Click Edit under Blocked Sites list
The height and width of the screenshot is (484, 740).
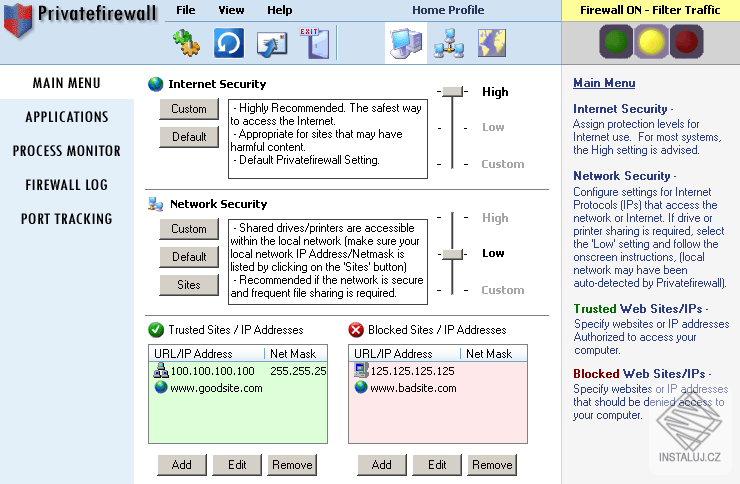[x=437, y=465]
